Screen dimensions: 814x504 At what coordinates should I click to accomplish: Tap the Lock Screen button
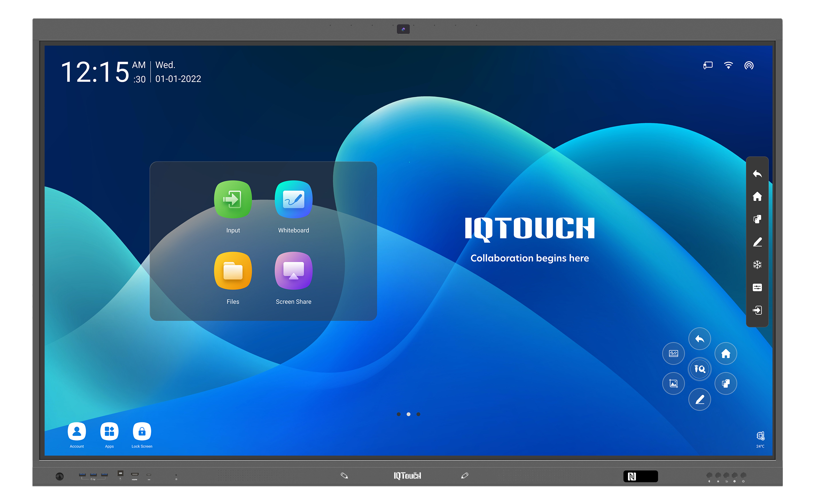click(x=142, y=431)
